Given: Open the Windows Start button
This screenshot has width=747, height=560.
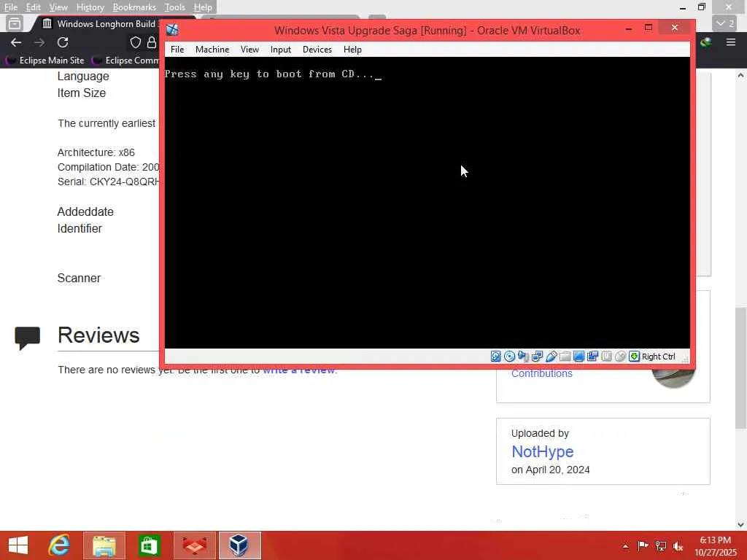Looking at the screenshot, I should coord(18,545).
